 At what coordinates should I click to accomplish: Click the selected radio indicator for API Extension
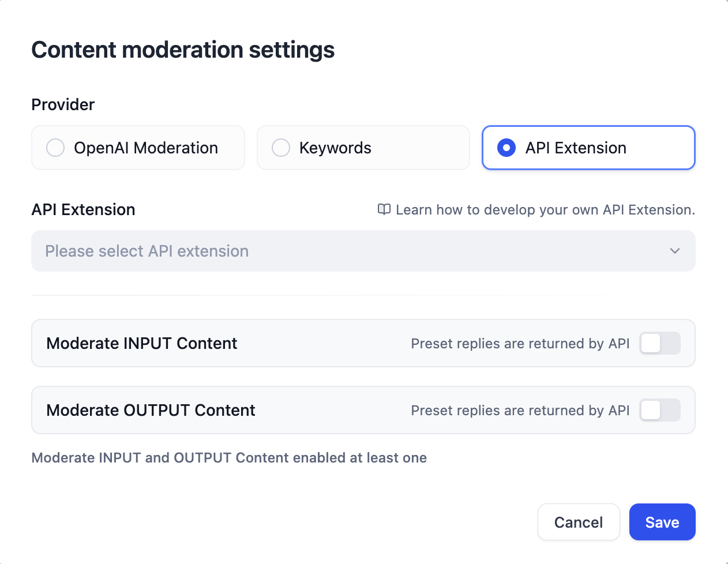(x=506, y=148)
